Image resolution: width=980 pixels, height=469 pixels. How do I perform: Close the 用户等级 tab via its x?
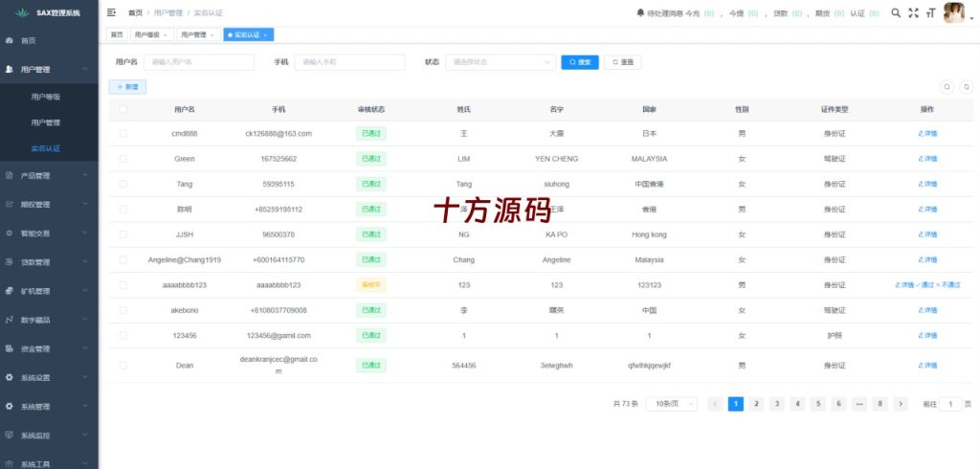(x=166, y=35)
